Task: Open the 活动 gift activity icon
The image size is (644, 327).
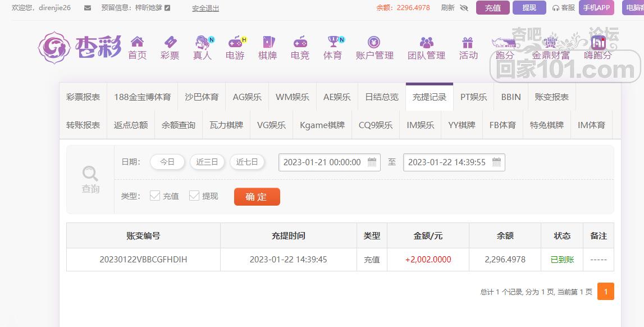Action: 468,44
